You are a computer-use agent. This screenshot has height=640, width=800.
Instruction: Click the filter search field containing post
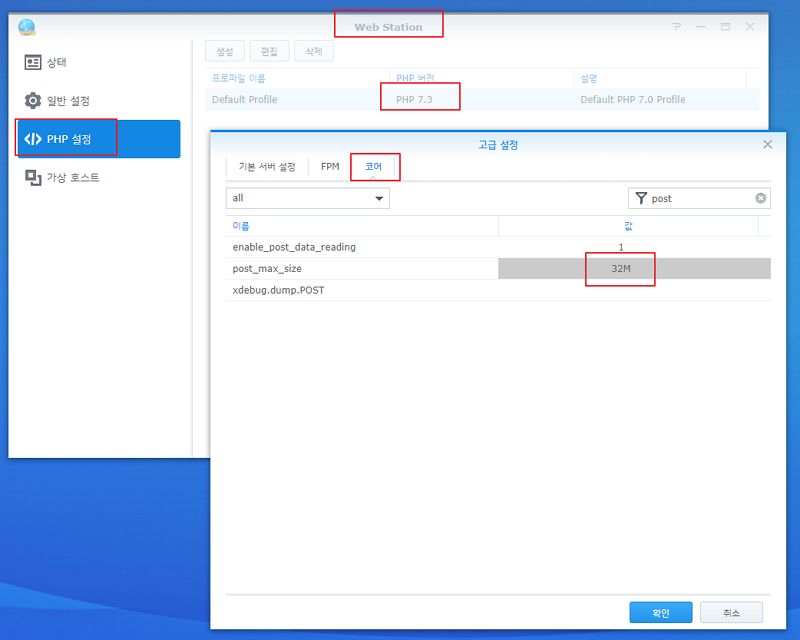[x=699, y=198]
